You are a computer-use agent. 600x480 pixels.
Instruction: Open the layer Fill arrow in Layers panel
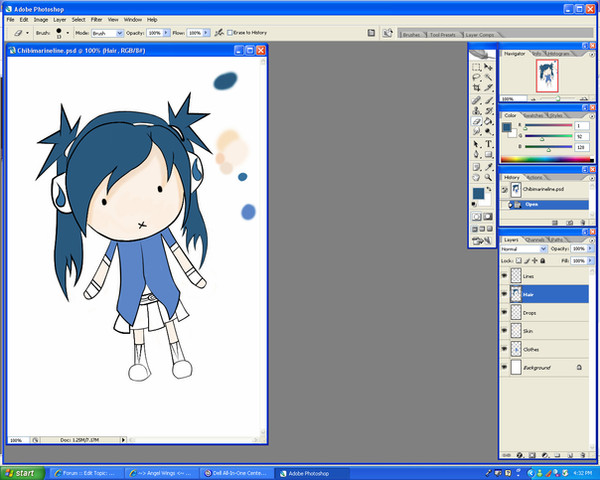tap(590, 261)
